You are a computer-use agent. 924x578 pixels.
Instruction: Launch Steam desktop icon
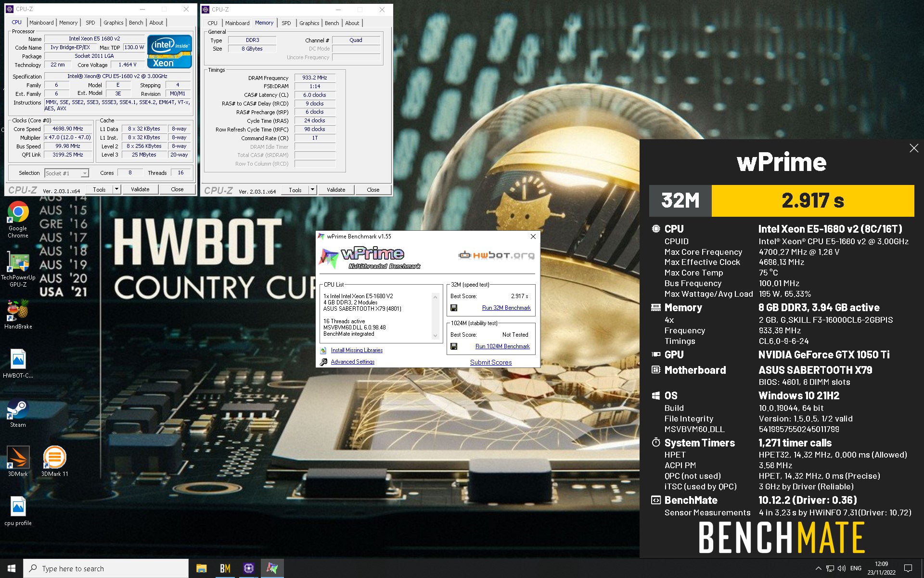[x=18, y=413]
